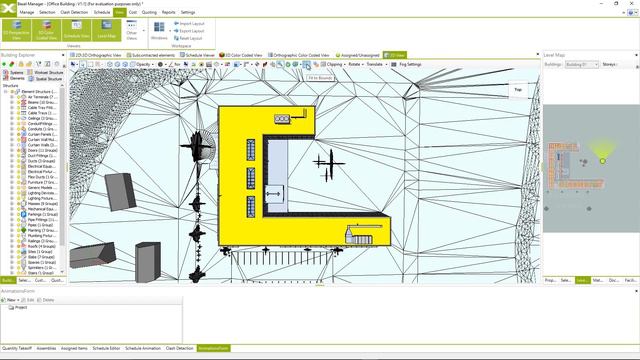The image size is (640, 360).
Task: Click the Delete button in AnimationsForm
Action: (45, 300)
